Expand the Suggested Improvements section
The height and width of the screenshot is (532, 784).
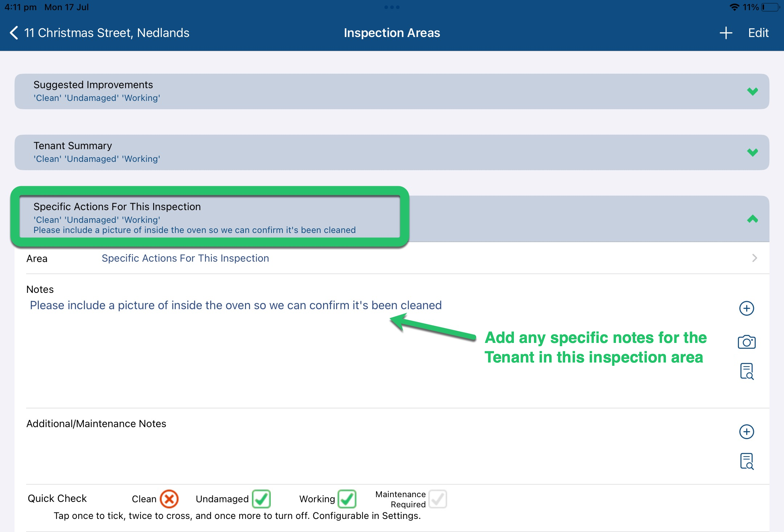[752, 91]
